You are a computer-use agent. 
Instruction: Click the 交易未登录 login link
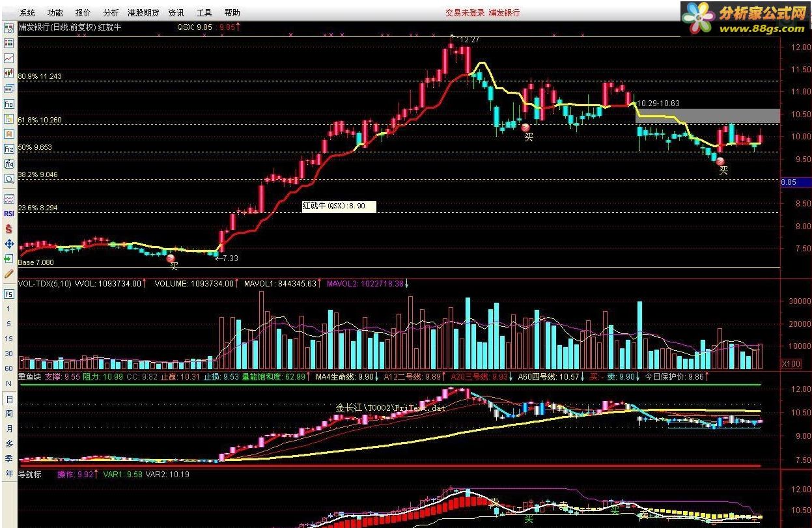465,12
